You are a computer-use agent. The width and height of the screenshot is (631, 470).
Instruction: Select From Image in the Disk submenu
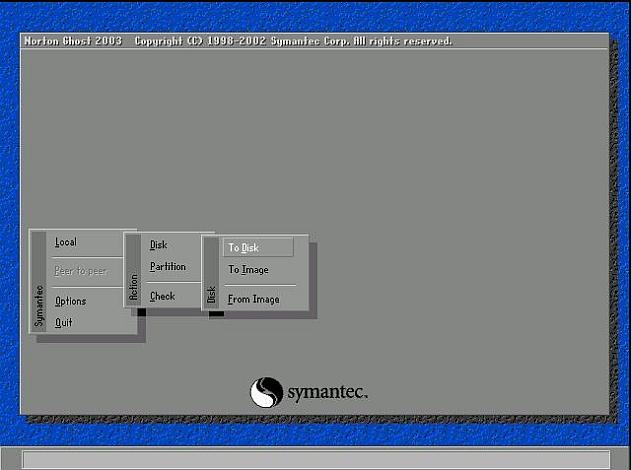click(x=254, y=299)
